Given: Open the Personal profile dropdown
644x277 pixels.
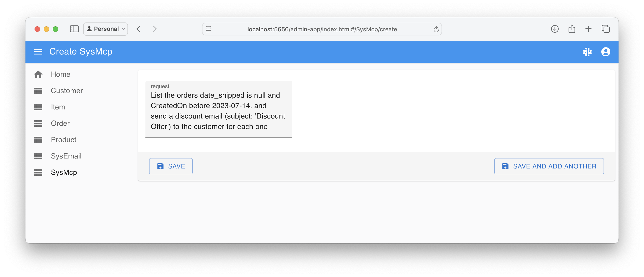Looking at the screenshot, I should (x=105, y=29).
